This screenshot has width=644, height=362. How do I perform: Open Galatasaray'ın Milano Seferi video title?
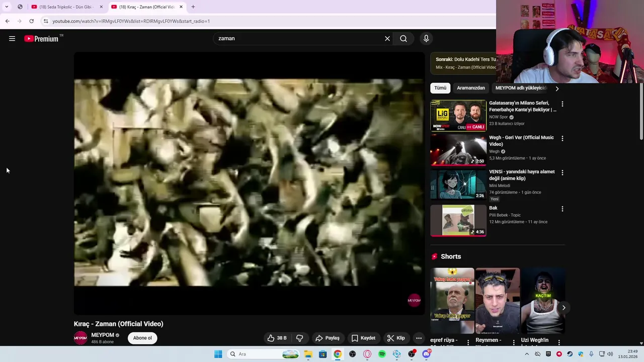coord(523,106)
